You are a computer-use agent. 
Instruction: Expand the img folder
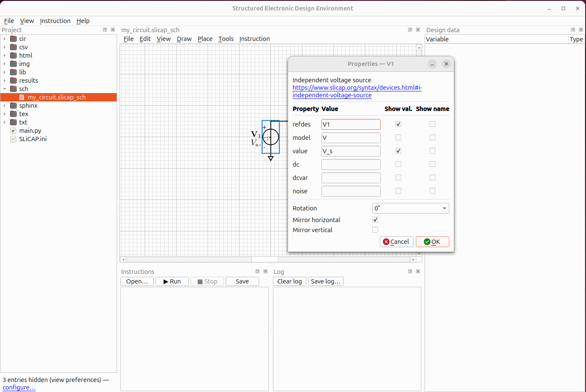5,64
